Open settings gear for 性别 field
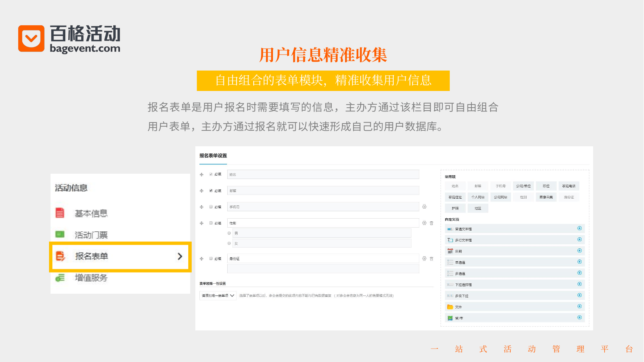644x362 pixels. [424, 223]
